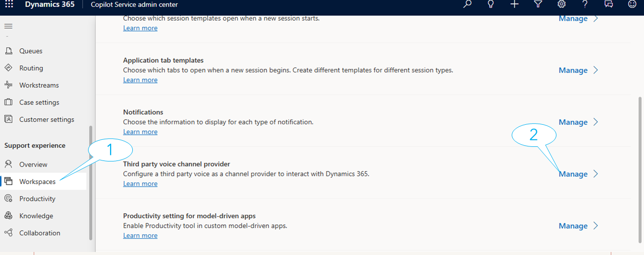644x255 pixels.
Task: Click the help question mark icon
Action: pos(585,5)
